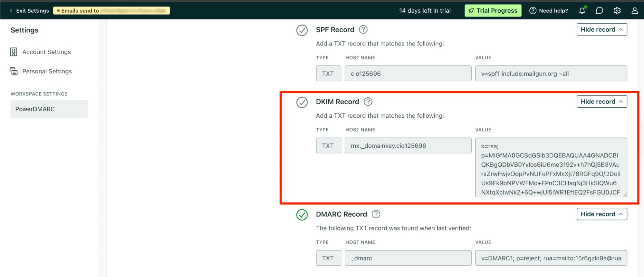
Task: Click the DKIM Record help question mark
Action: pyautogui.click(x=368, y=102)
